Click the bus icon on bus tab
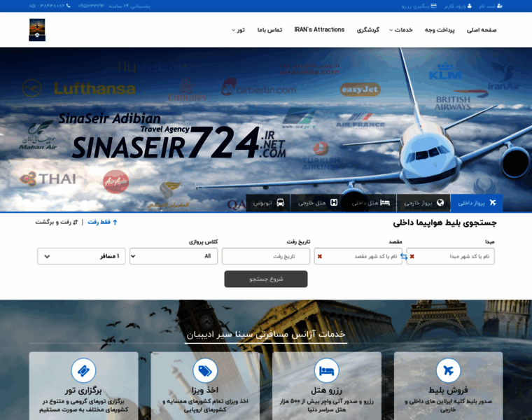 point(280,202)
